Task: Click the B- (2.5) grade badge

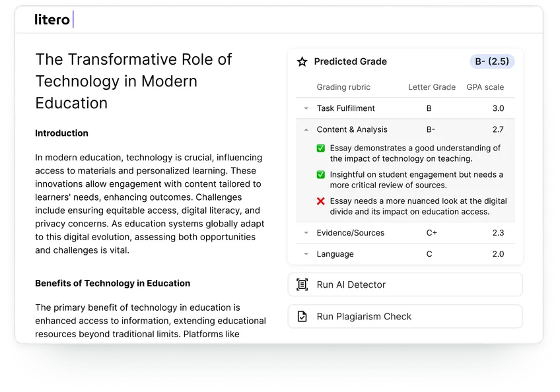Action: coord(492,61)
